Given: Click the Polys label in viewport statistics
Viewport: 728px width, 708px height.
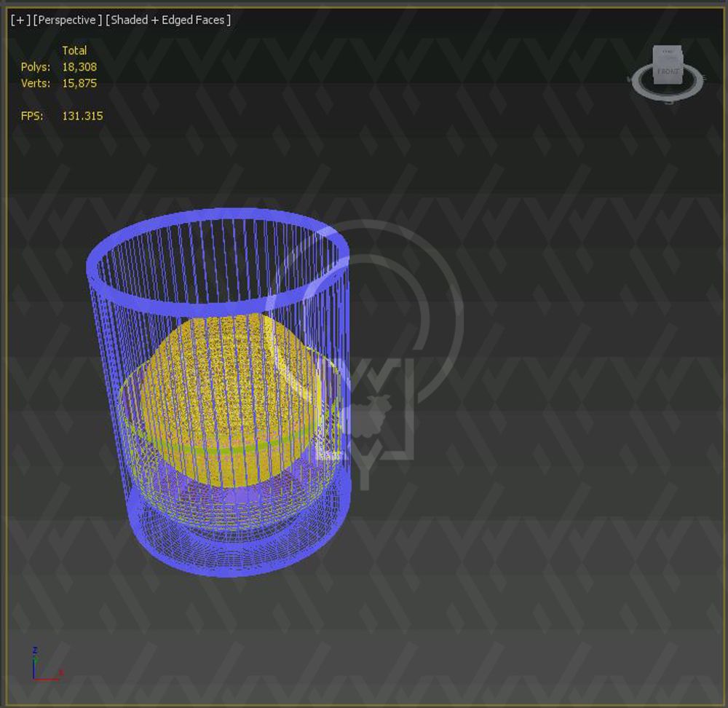Looking at the screenshot, I should pyautogui.click(x=35, y=67).
